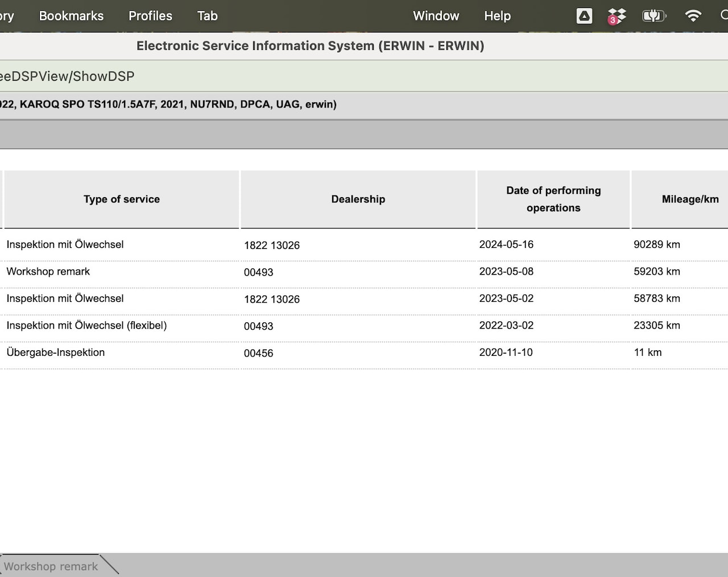Open the Profiles menu

(x=150, y=16)
